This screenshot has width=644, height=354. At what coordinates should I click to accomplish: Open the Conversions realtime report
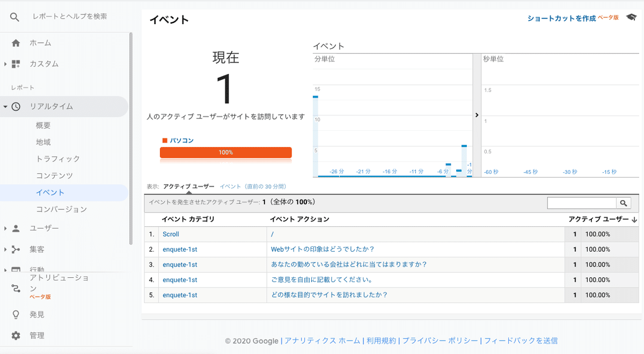(x=61, y=209)
